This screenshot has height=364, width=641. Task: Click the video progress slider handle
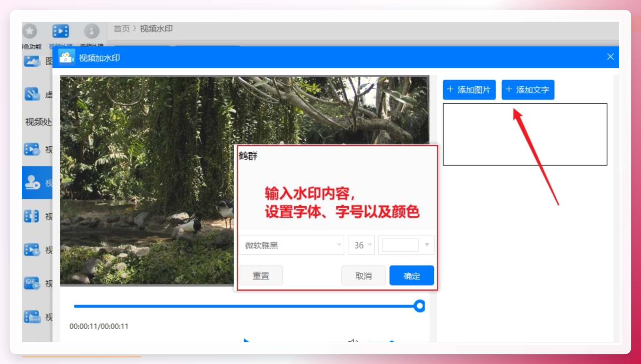tap(419, 306)
